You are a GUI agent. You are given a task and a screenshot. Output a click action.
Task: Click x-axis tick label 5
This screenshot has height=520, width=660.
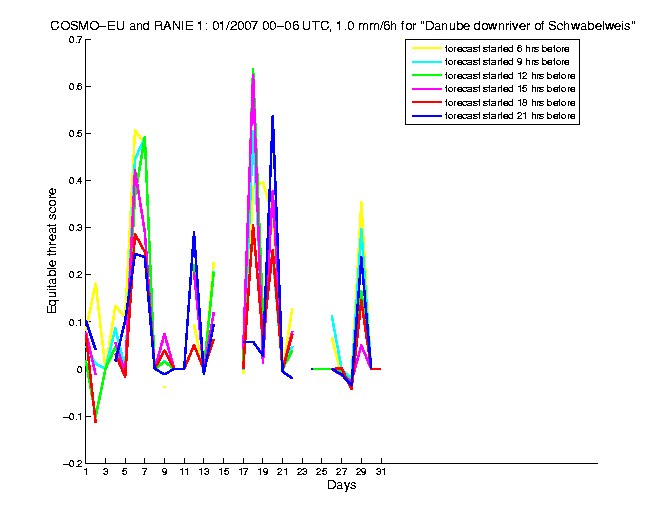[x=125, y=472]
